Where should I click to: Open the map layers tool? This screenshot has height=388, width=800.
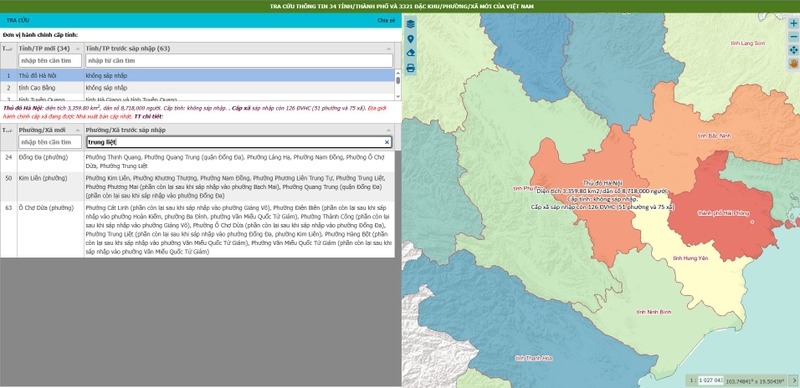click(411, 24)
